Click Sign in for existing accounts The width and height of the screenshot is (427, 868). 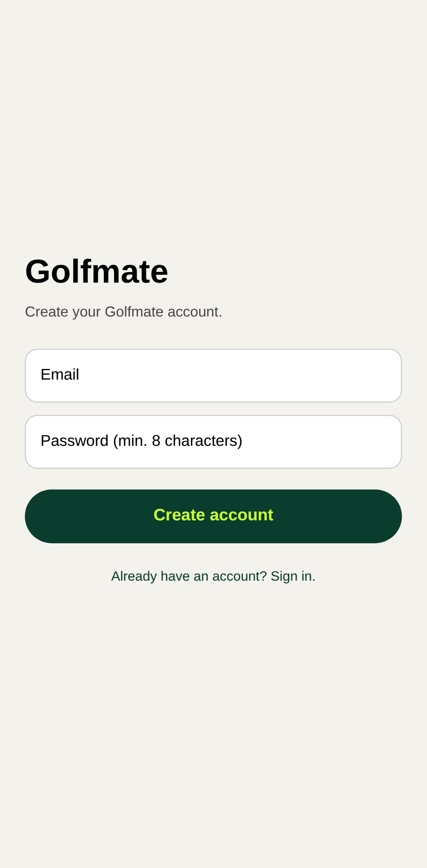(292, 576)
